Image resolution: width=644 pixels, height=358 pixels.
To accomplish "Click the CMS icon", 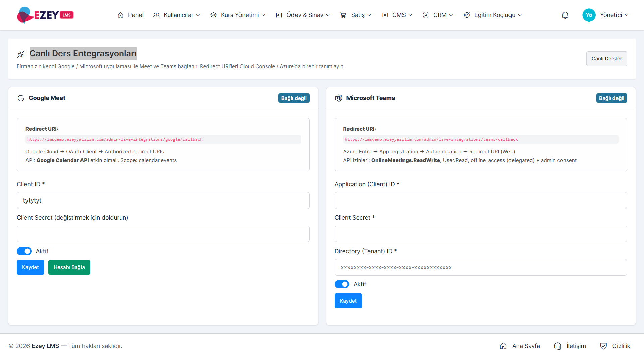I will click(385, 15).
